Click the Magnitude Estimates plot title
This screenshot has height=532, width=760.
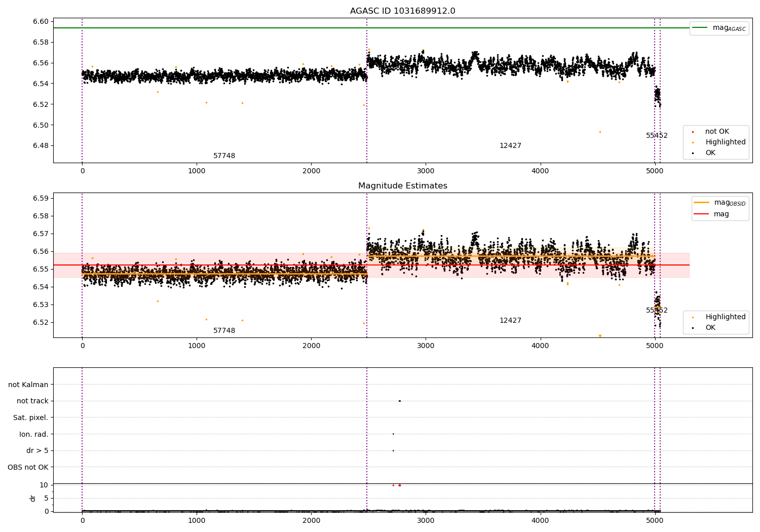[x=402, y=186]
